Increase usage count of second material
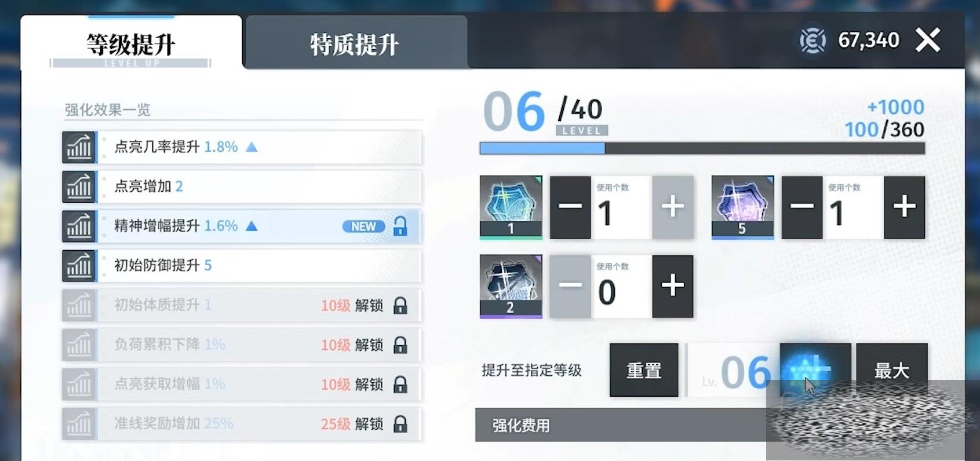 (x=905, y=207)
